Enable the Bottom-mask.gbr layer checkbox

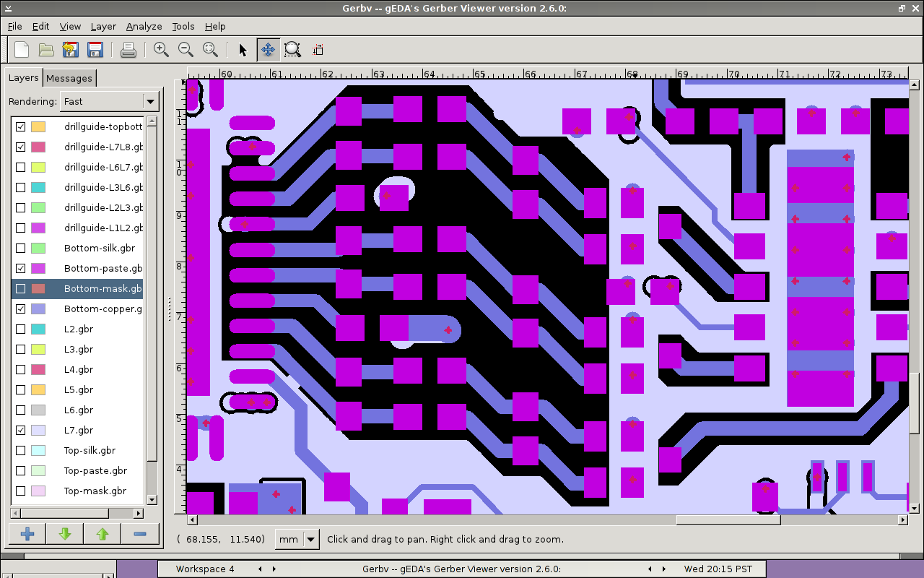click(x=21, y=288)
